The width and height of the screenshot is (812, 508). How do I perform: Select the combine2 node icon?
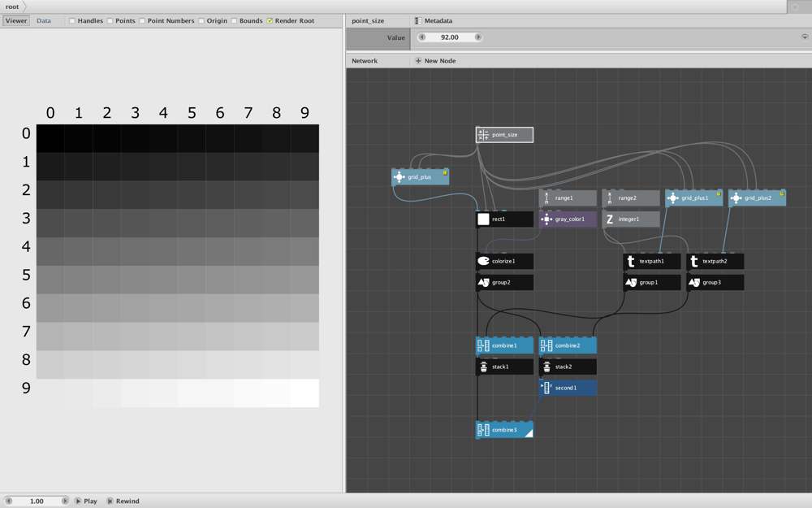[x=546, y=345]
